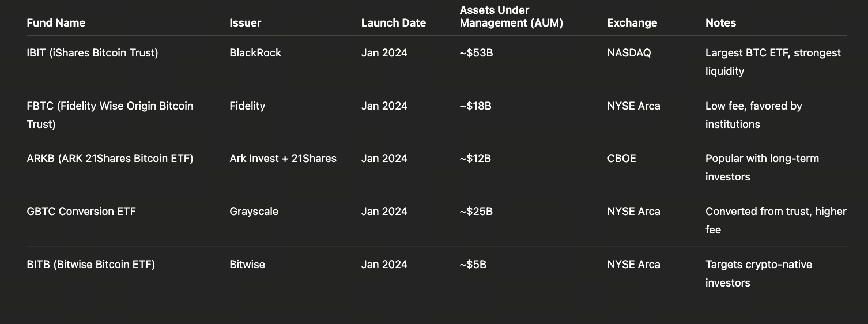Select the NASDAQ exchange cell

point(629,53)
